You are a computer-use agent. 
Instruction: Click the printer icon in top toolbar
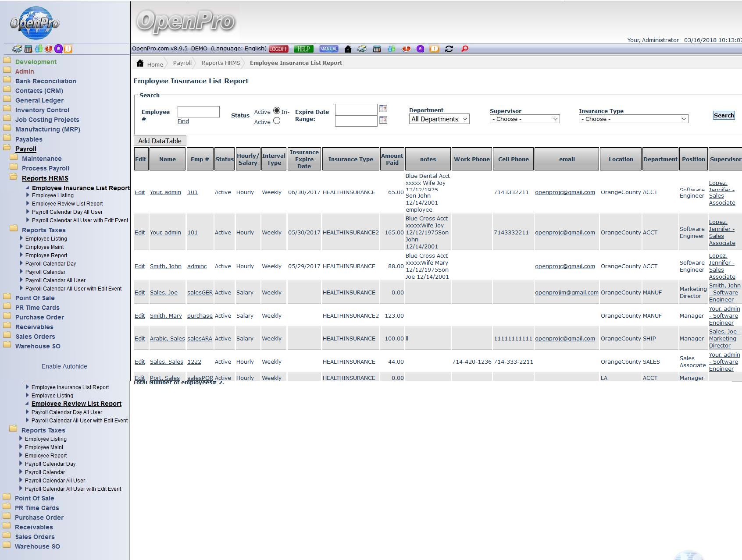[x=362, y=49]
